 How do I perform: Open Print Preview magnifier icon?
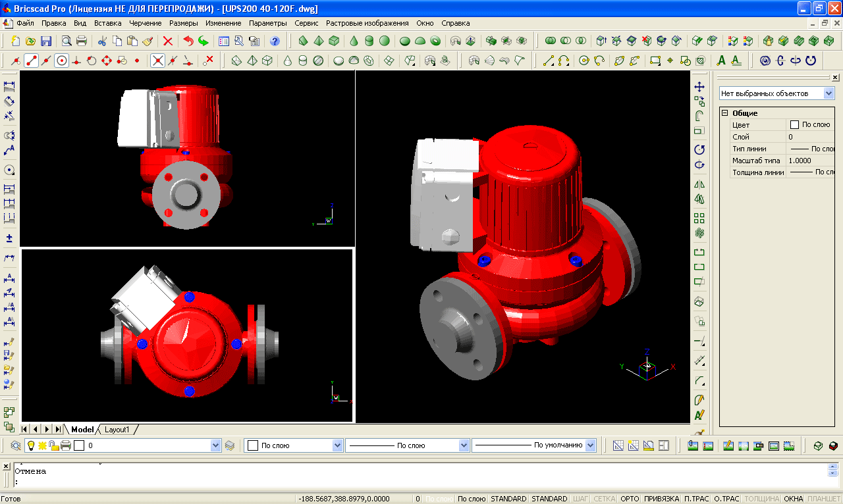(x=67, y=41)
